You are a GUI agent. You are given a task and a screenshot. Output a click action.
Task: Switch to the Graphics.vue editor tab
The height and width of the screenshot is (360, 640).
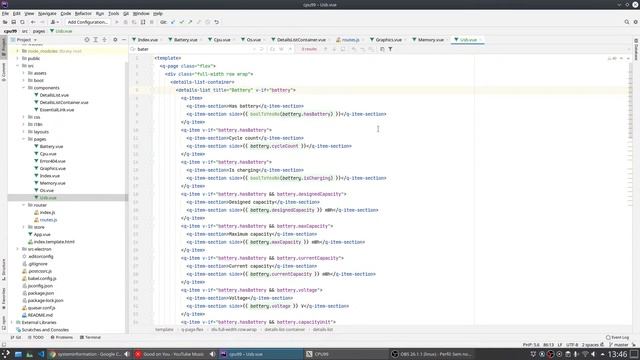[389, 40]
